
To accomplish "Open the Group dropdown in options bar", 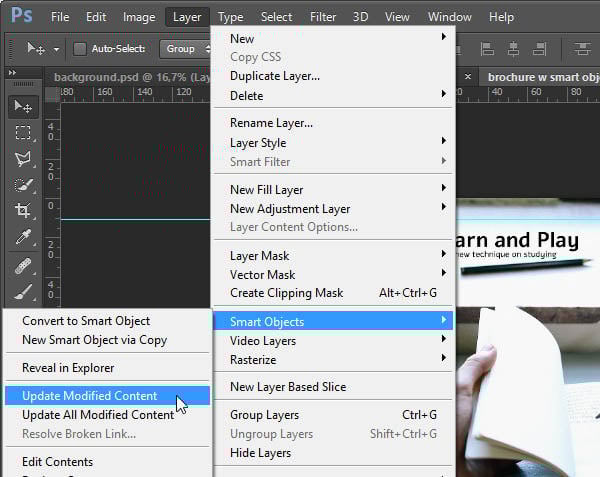I will [185, 49].
